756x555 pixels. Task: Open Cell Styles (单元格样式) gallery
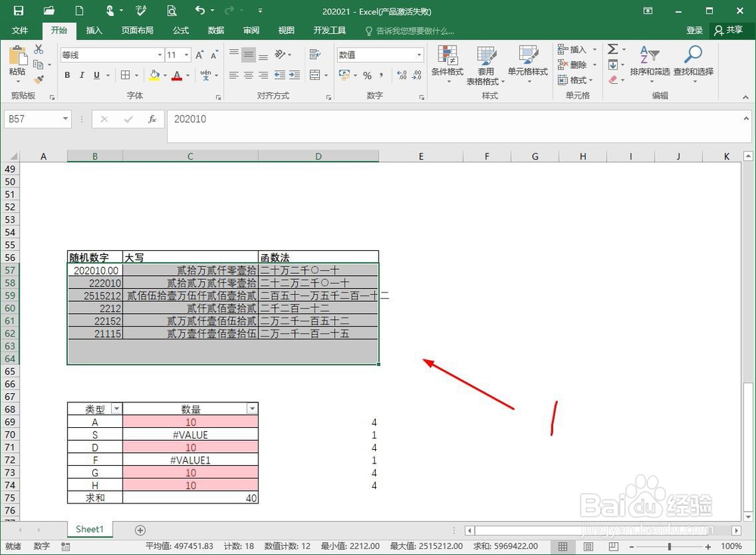[528, 64]
